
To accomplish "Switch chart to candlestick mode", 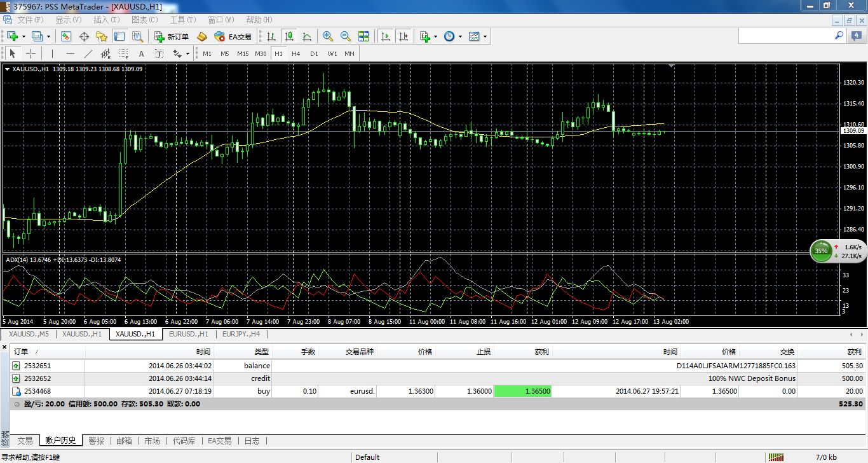I will pos(289,37).
